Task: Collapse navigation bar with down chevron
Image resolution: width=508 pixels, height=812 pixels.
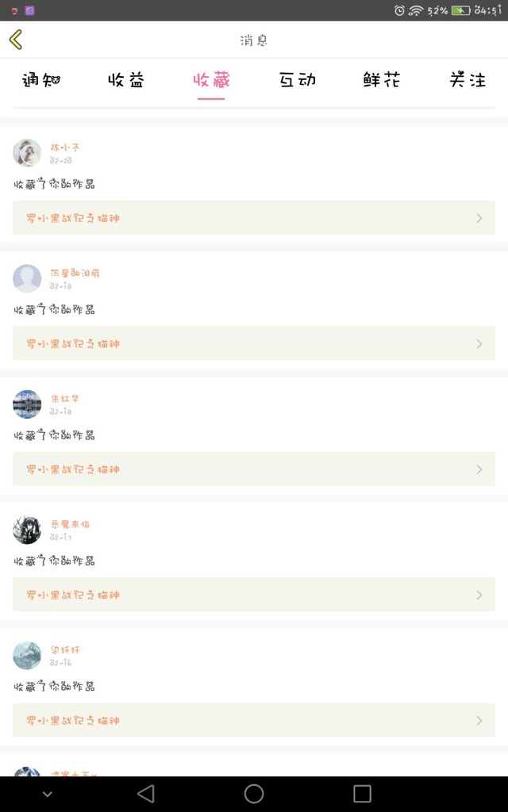Action: 47,794
